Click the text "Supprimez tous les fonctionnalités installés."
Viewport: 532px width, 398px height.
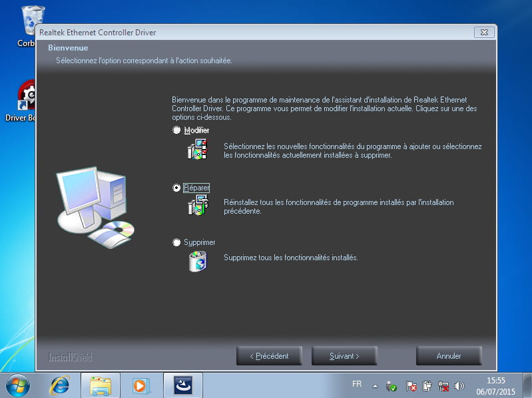pyautogui.click(x=291, y=258)
